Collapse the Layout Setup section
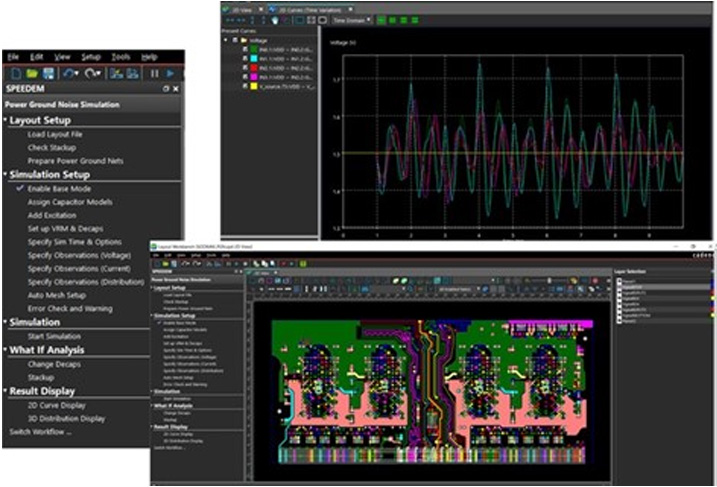Viewport: 717px width, 487px height. 5,120
